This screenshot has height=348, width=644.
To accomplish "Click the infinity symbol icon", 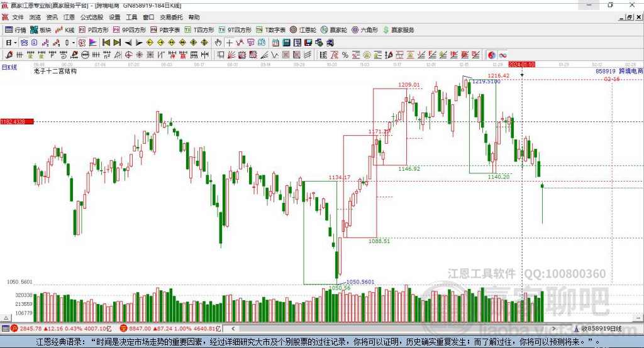I will point(502,55).
